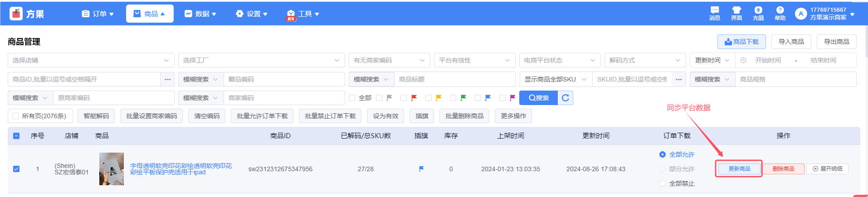Check the 所有页(2076条) checkbox
The height and width of the screenshot is (197, 868).
[x=16, y=116]
